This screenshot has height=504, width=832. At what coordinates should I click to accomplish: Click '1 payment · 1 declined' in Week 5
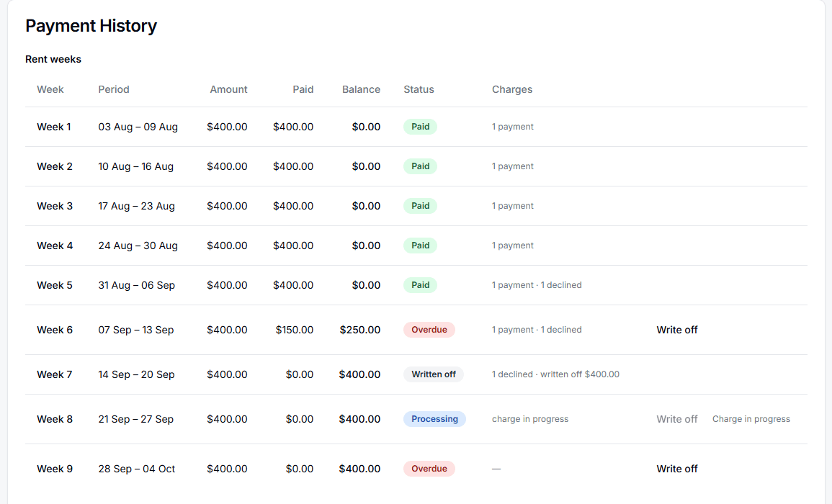(537, 285)
